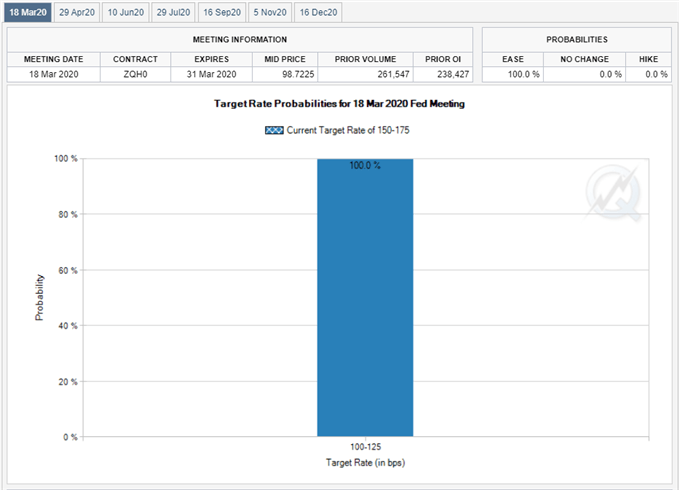Click the blue 100-125 probability bar
Screen dimensions: 679x490
coord(365,297)
